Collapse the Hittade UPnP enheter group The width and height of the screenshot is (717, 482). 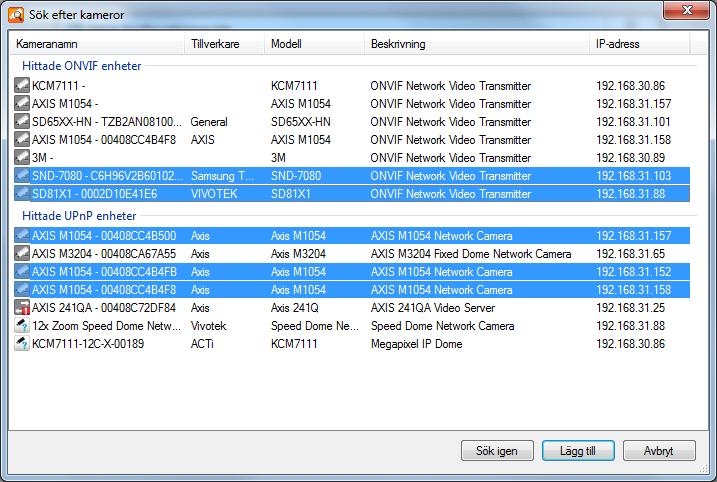(x=79, y=216)
